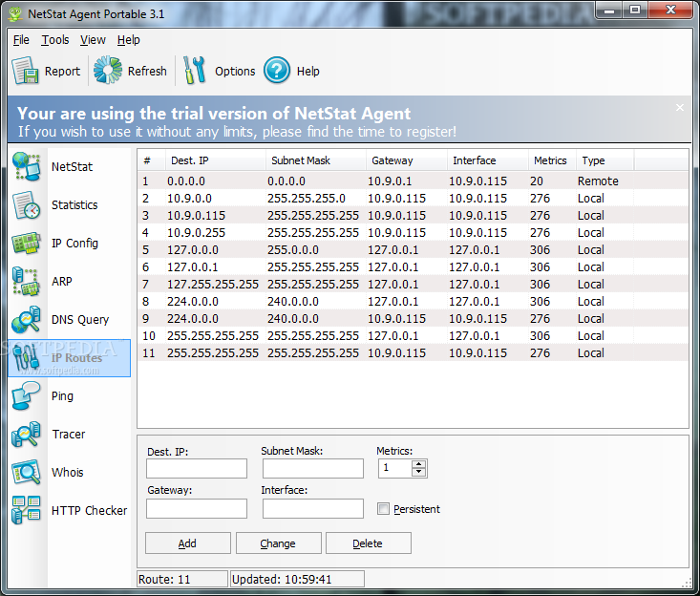700x596 pixels.
Task: Select route row with 10.9.0.0 destination
Action: [413, 199]
